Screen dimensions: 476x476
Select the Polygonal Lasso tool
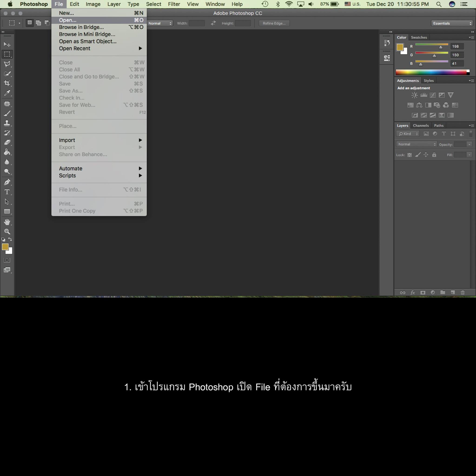[7, 64]
